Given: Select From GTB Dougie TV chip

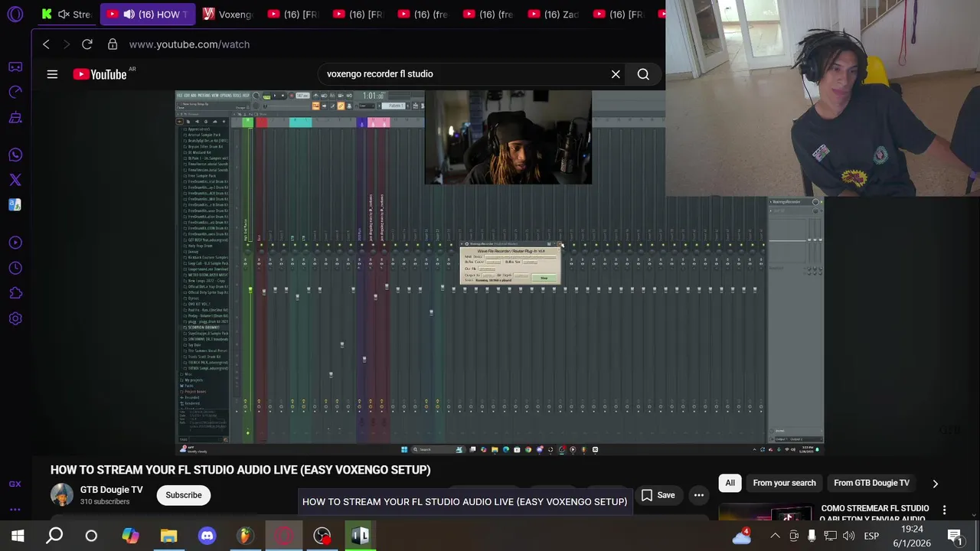Looking at the screenshot, I should (871, 483).
